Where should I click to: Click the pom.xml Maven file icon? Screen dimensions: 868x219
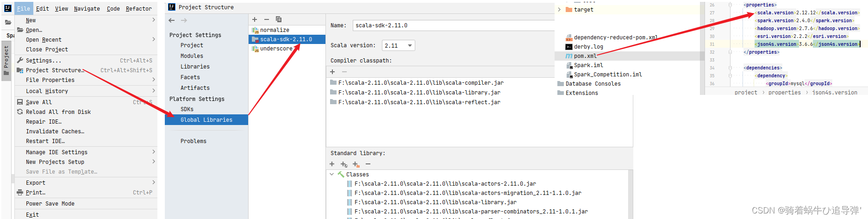[x=569, y=56]
